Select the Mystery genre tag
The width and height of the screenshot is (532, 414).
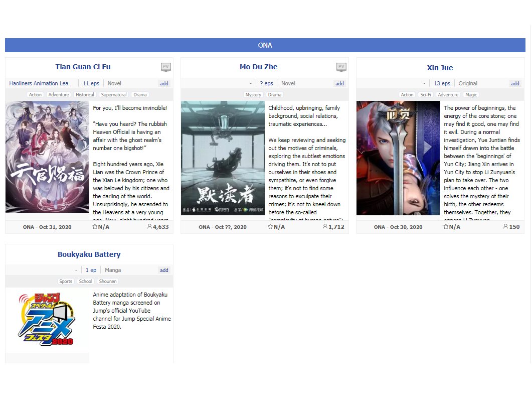point(253,95)
